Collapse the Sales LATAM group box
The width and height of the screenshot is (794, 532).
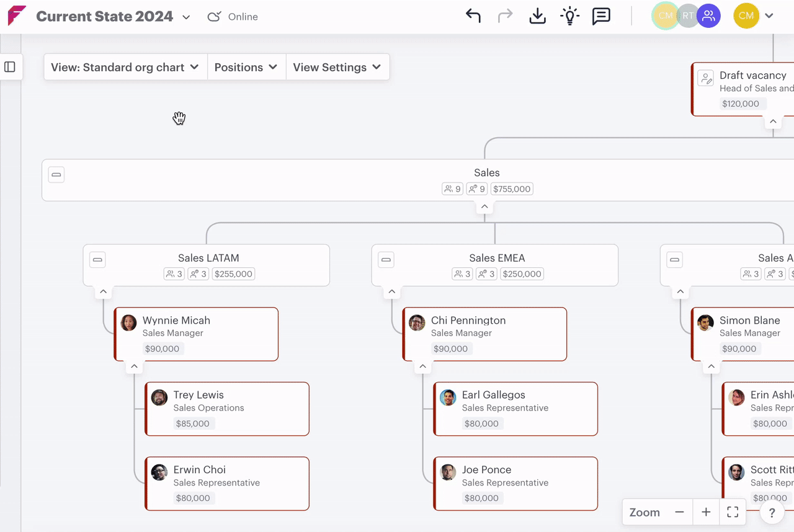point(97,260)
